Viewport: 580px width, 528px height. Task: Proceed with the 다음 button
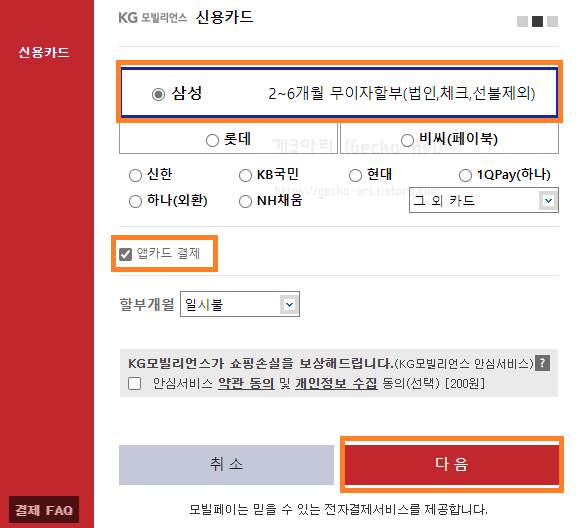point(452,464)
